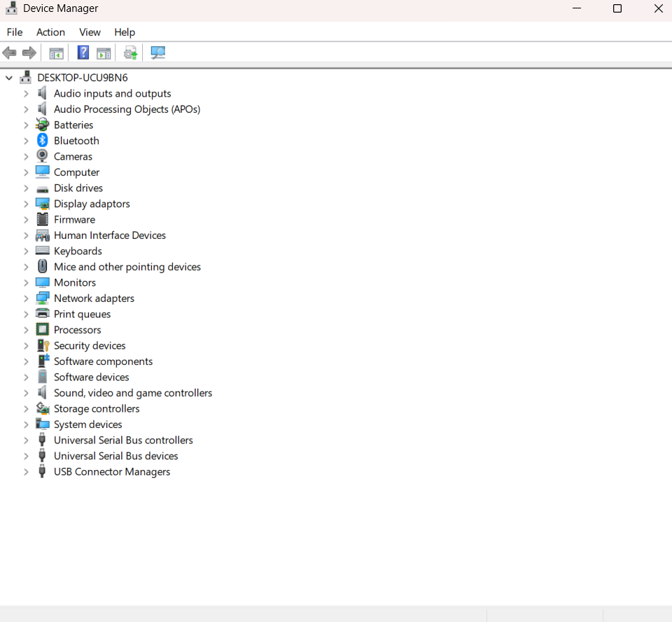672x622 pixels.
Task: Open the View menu
Action: click(90, 32)
